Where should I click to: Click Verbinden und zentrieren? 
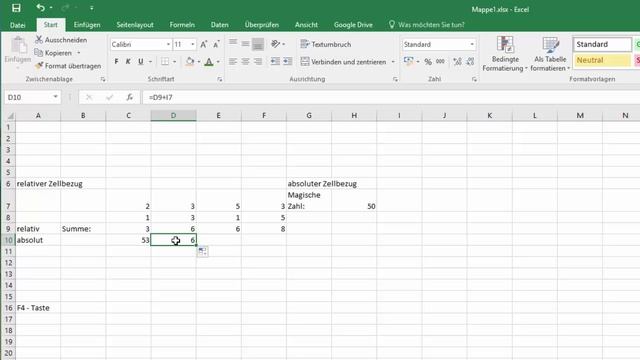click(x=343, y=62)
